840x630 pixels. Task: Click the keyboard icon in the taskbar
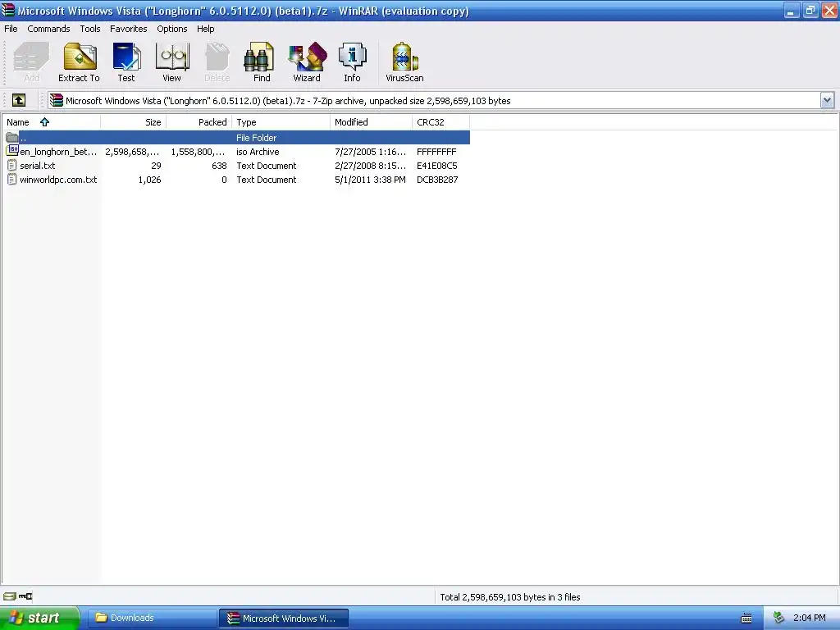[746, 619]
